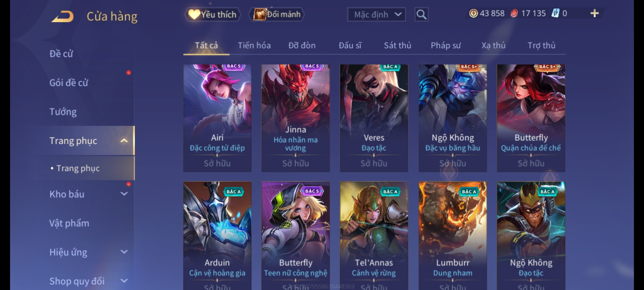This screenshot has height=290, width=644.
Task: Open Yêu thích favorites heart button
Action: coord(213,14)
